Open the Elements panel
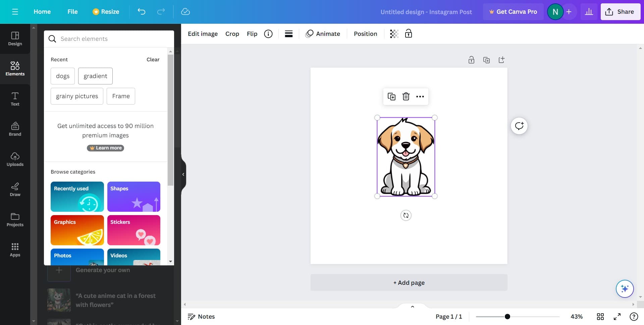Viewport: 644px width, 325px height. pos(15,69)
